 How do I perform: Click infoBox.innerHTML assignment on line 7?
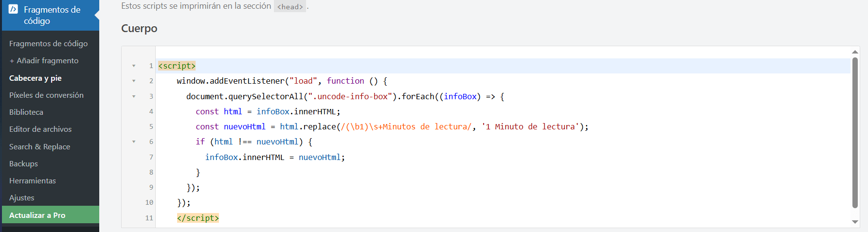245,157
